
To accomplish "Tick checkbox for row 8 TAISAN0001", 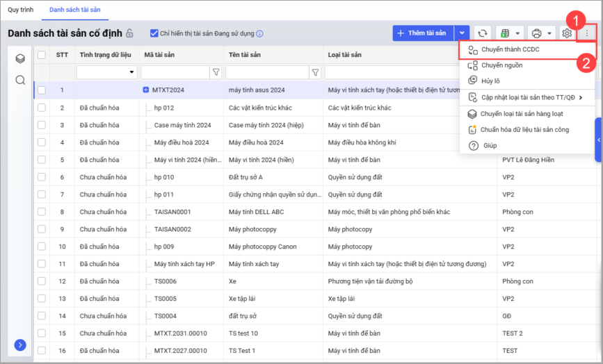I will 42,212.
